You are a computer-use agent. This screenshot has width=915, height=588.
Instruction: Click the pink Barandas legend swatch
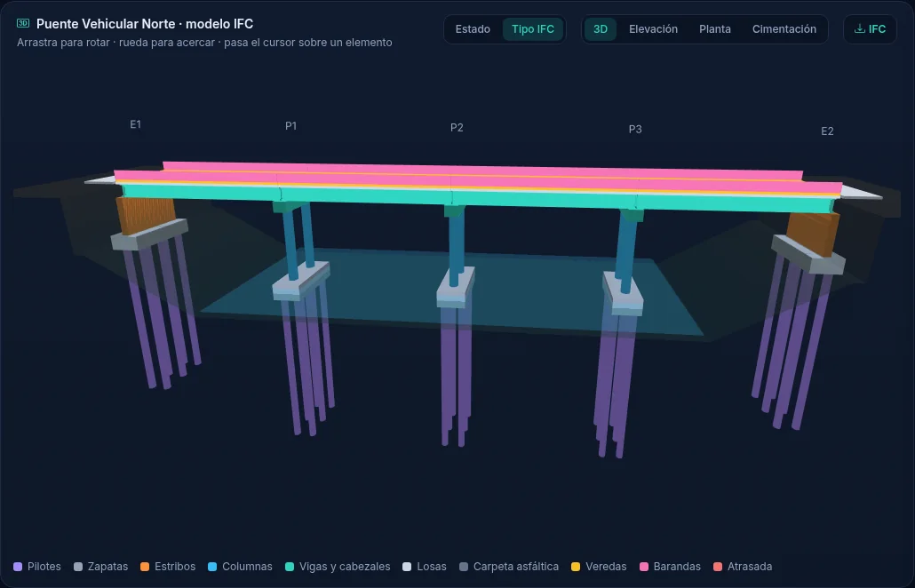644,567
